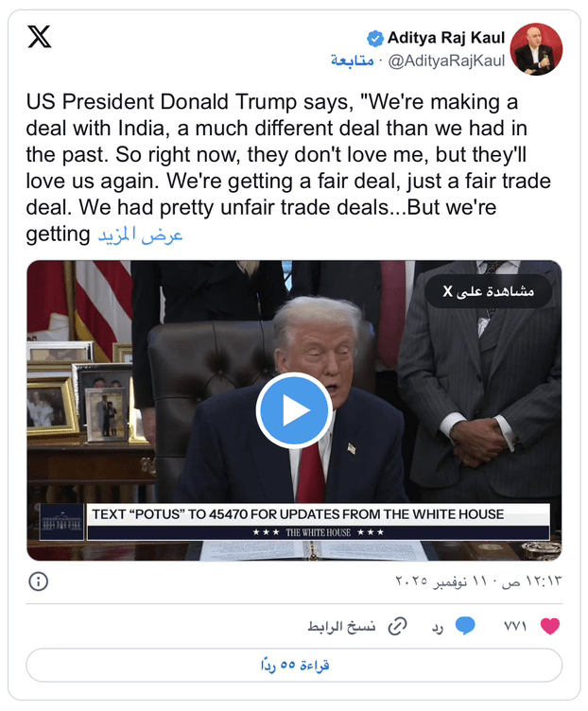Click the Aditya Raj Kaul display name

coord(446,38)
